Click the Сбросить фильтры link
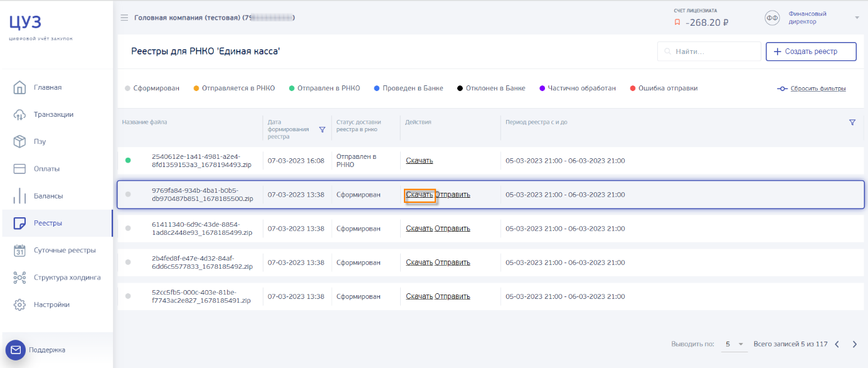The height and width of the screenshot is (368, 868). click(818, 89)
